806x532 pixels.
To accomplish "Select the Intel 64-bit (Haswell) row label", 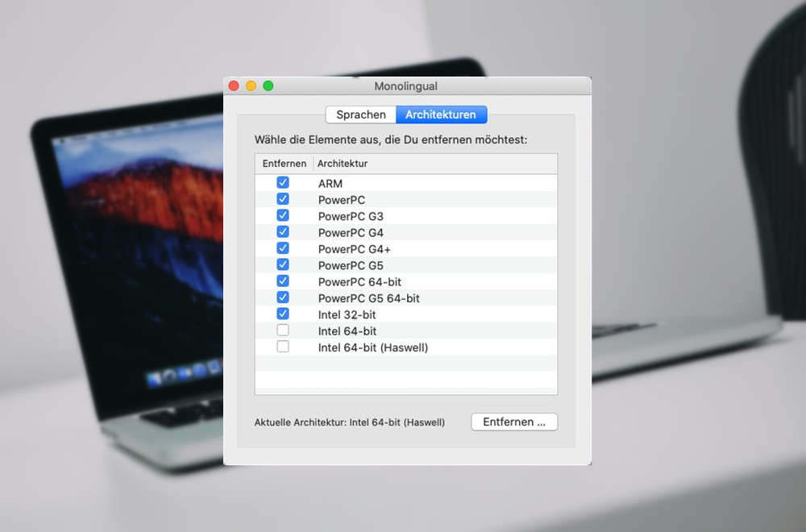I will 372,347.
